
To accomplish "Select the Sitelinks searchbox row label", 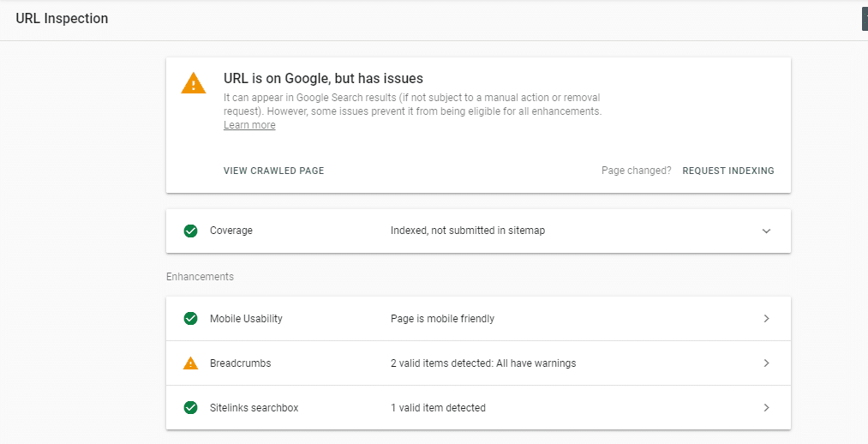I will coord(254,408).
